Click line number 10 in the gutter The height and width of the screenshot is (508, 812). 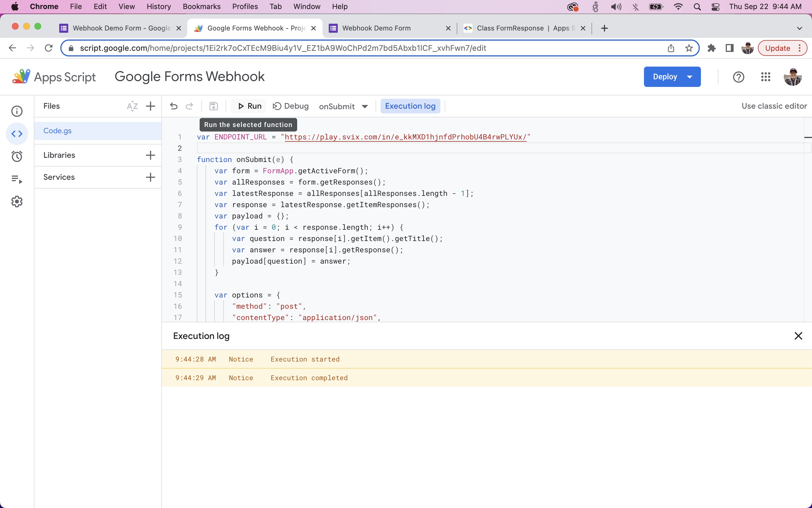pos(178,238)
